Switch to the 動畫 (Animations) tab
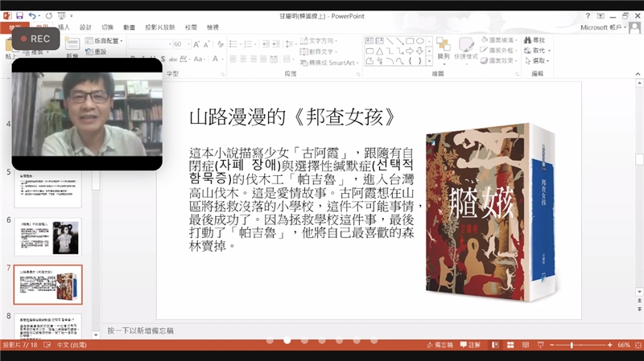The width and height of the screenshot is (644, 361). pos(129,27)
